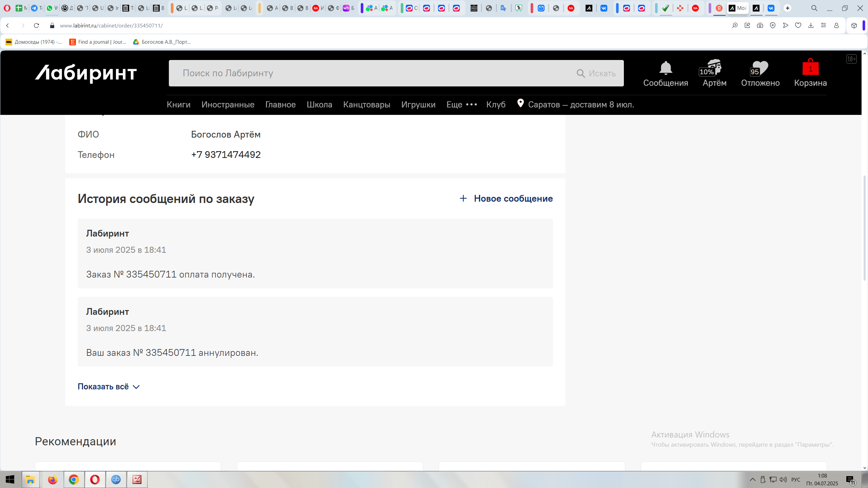Open the extensions cube icon
This screenshot has width=868, height=488.
[x=854, y=25]
